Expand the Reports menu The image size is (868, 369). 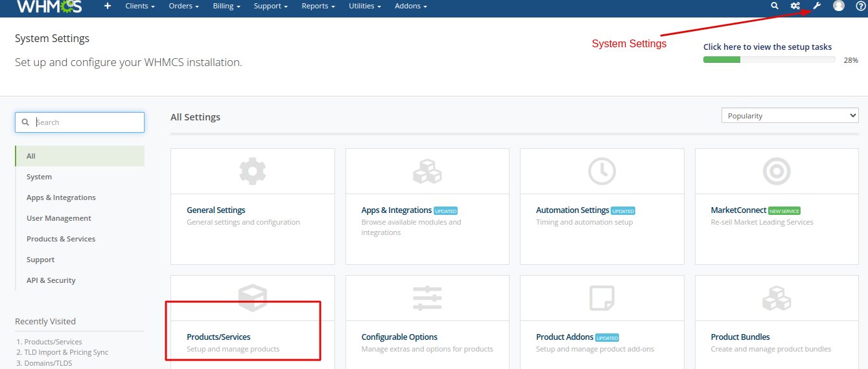pos(318,6)
